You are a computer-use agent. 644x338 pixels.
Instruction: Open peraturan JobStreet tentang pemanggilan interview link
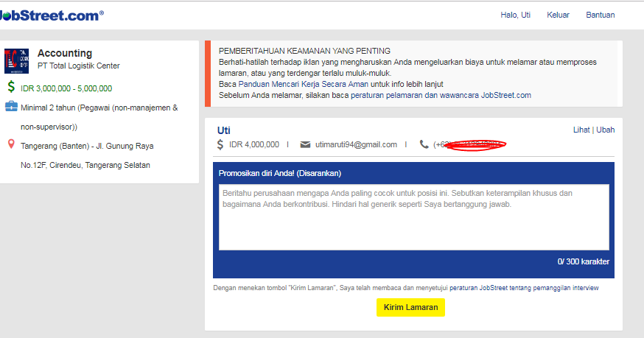pyautogui.click(x=524, y=288)
